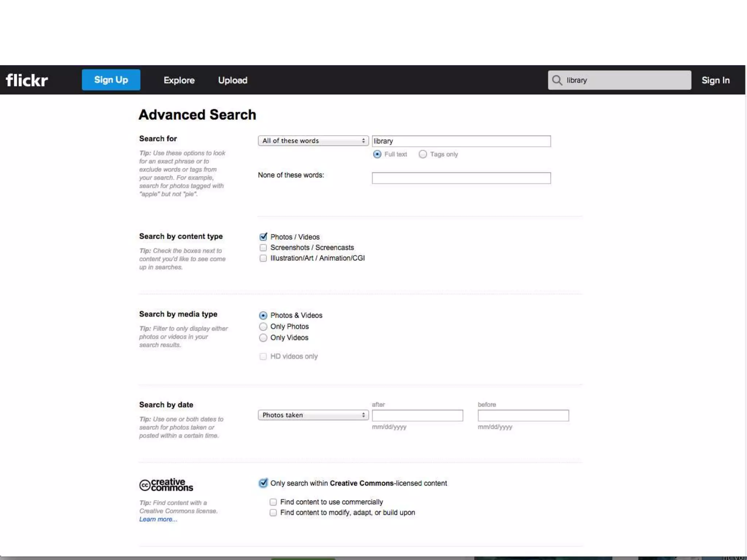Open the 'All of these words' dropdown
The image size is (747, 560).
tap(313, 141)
